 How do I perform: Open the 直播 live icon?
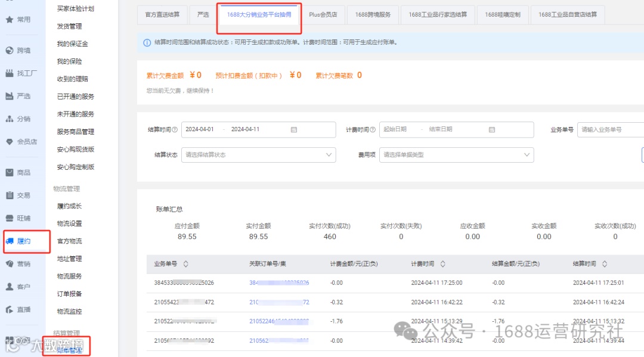[x=10, y=309]
